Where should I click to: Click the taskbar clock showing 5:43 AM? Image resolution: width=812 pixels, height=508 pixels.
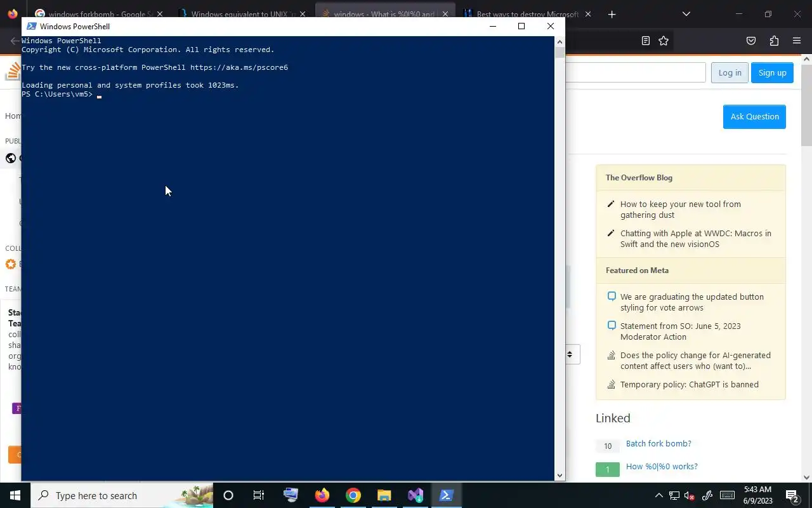click(x=757, y=495)
